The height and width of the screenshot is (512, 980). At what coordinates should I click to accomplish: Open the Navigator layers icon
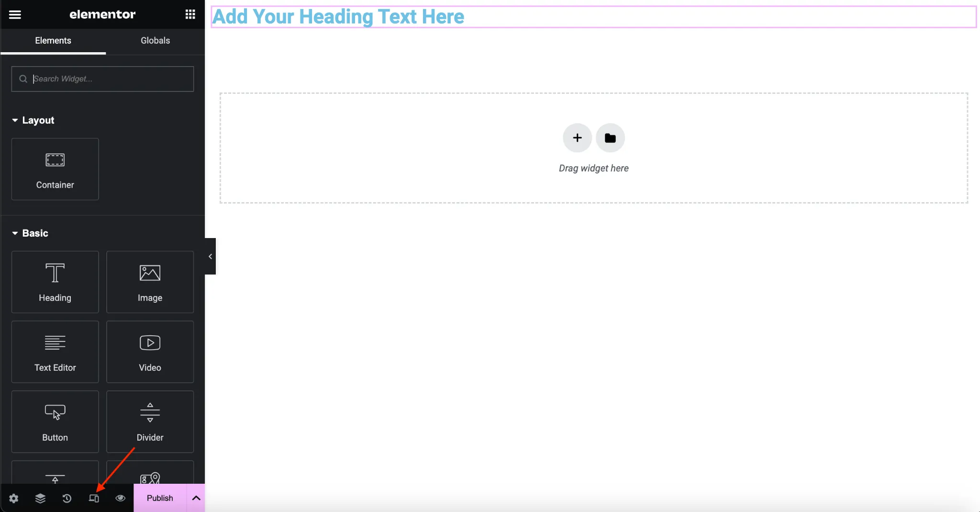pos(40,498)
